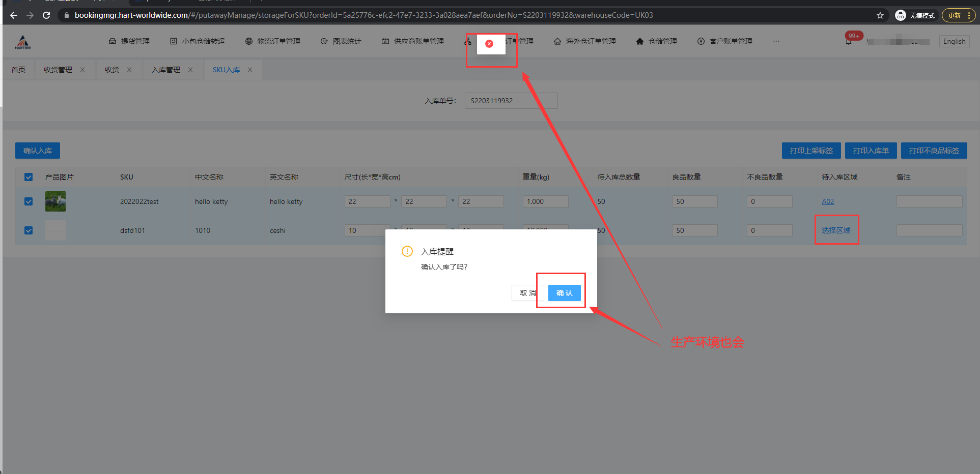Click the 入库单号 input field
980x474 pixels.
(511, 101)
